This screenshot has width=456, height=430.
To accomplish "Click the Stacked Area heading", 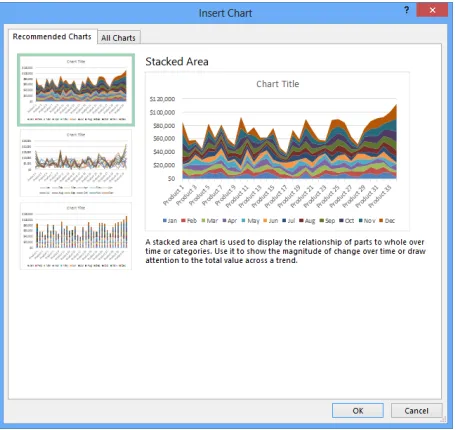I will (177, 62).
